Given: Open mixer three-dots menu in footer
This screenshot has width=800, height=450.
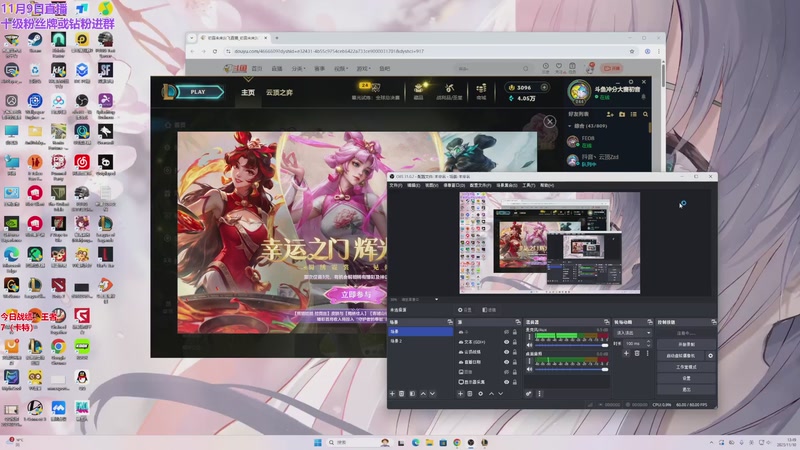Looking at the screenshot, I should 539,394.
